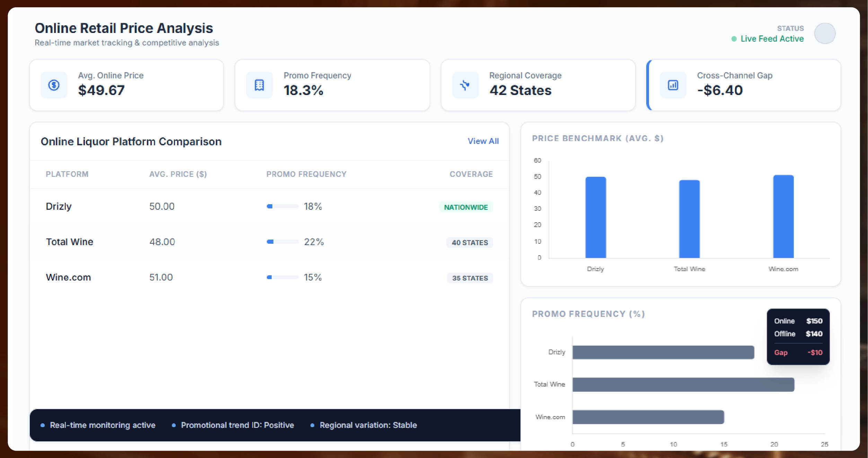The height and width of the screenshot is (458, 868).
Task: Click the circular avatar next to STATUS
Action: tap(825, 33)
